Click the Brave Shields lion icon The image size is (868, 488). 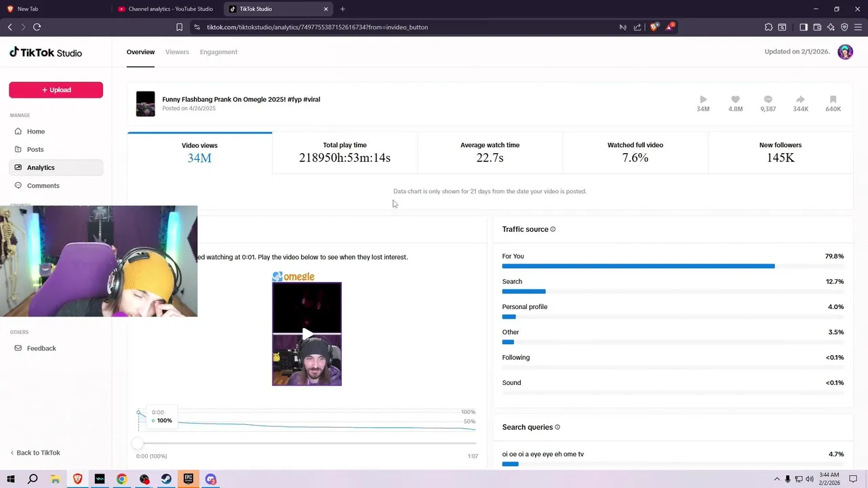(654, 27)
